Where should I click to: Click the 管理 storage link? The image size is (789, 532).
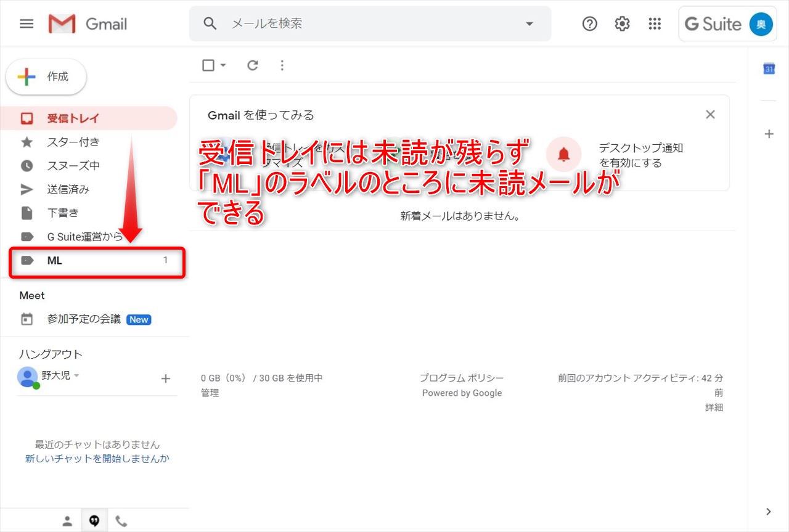click(x=210, y=393)
